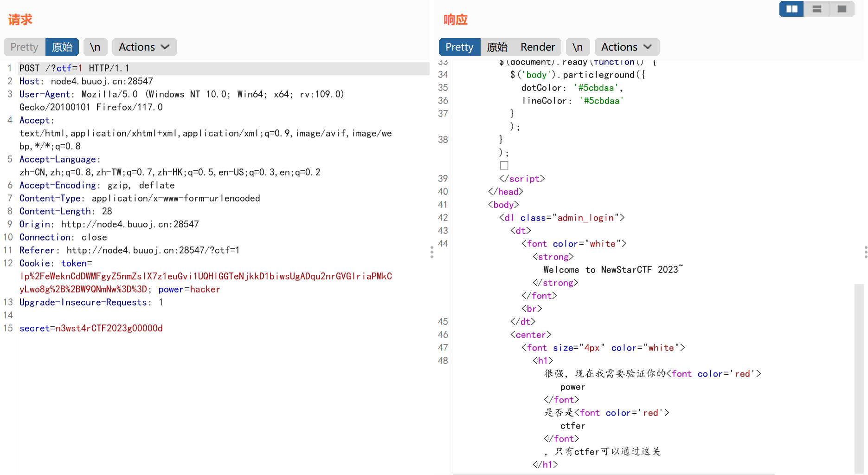Click the closing </script> tag
This screenshot has width=868, height=475.
522,179
